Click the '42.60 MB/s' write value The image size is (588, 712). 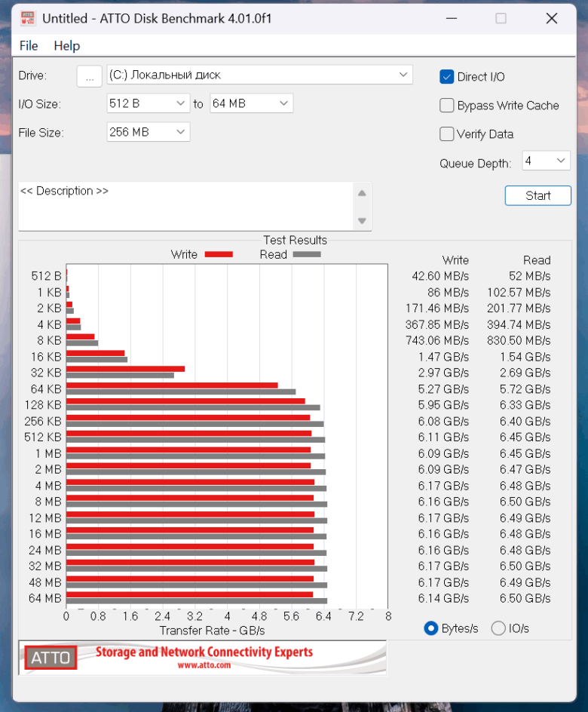click(440, 276)
